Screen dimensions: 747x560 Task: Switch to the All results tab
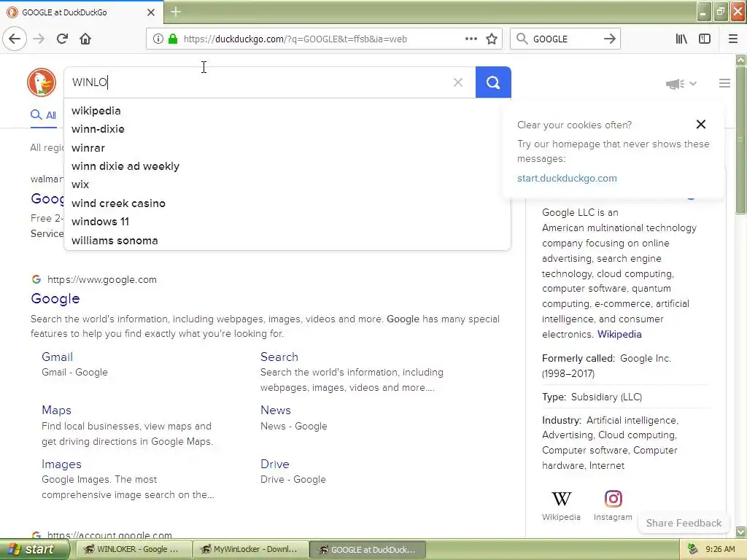(x=43, y=115)
